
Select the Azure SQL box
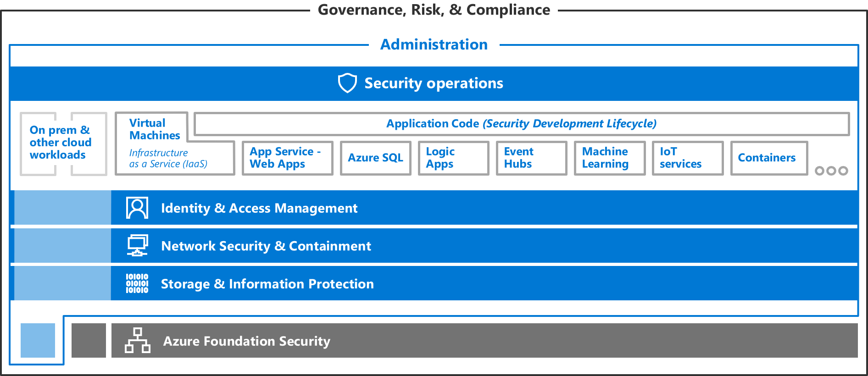[x=375, y=158]
